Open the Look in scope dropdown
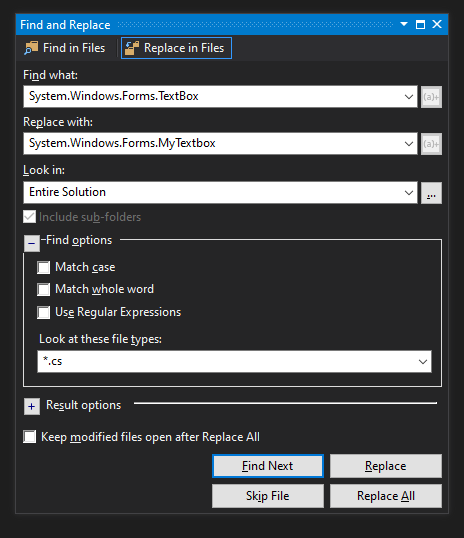The image size is (464, 538). tap(409, 192)
